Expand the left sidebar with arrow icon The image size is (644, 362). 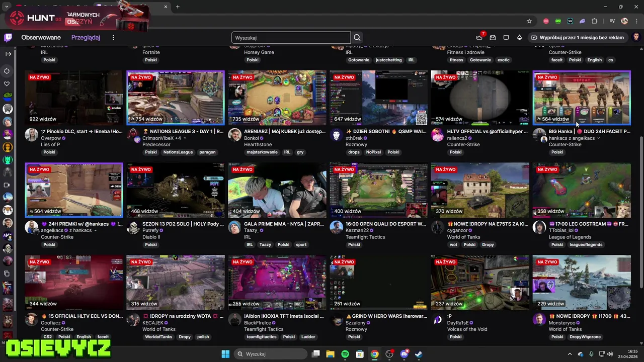[x=8, y=54]
